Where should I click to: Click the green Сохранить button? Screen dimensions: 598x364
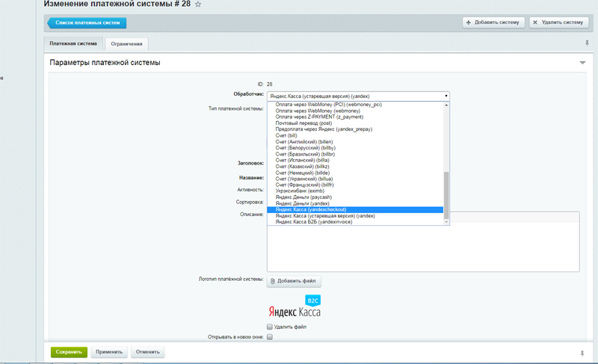pos(69,352)
